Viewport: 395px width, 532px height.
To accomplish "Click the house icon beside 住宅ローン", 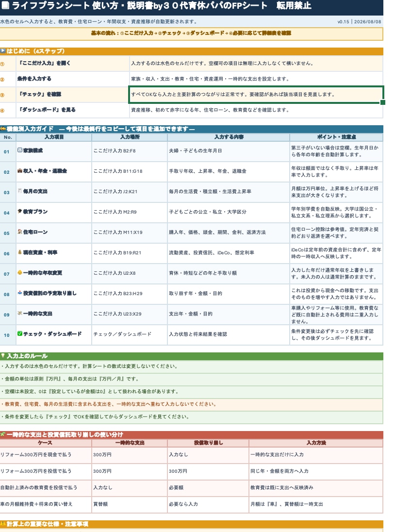I will (20, 232).
